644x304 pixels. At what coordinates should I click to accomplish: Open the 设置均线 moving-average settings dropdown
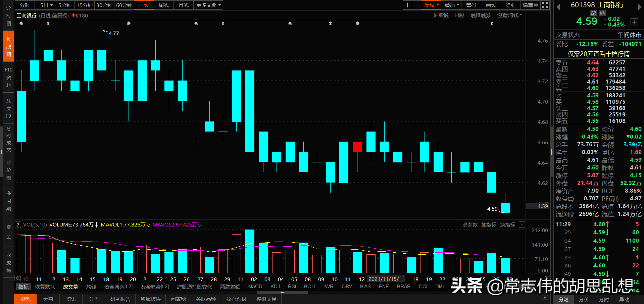point(509,15)
